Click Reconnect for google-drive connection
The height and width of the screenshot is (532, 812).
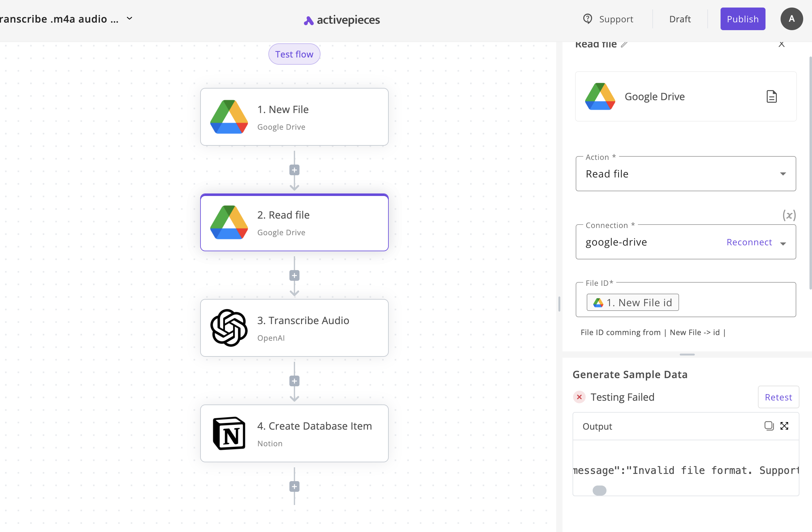click(749, 242)
